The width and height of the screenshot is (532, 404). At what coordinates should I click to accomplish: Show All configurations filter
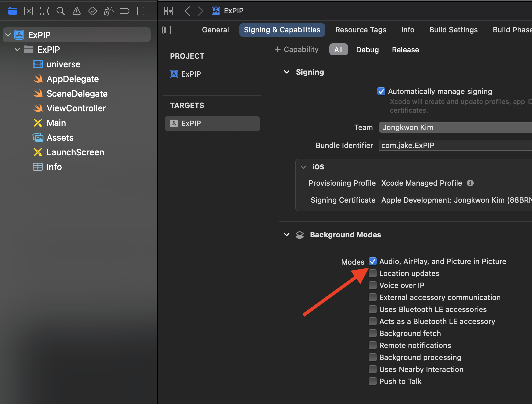coord(338,50)
